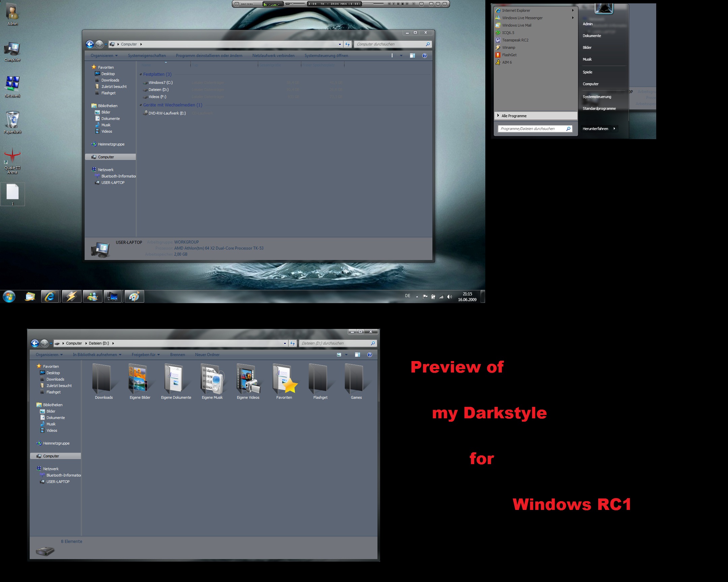Select the blank file named 1 on desktop
The height and width of the screenshot is (582, 728).
tap(12, 194)
